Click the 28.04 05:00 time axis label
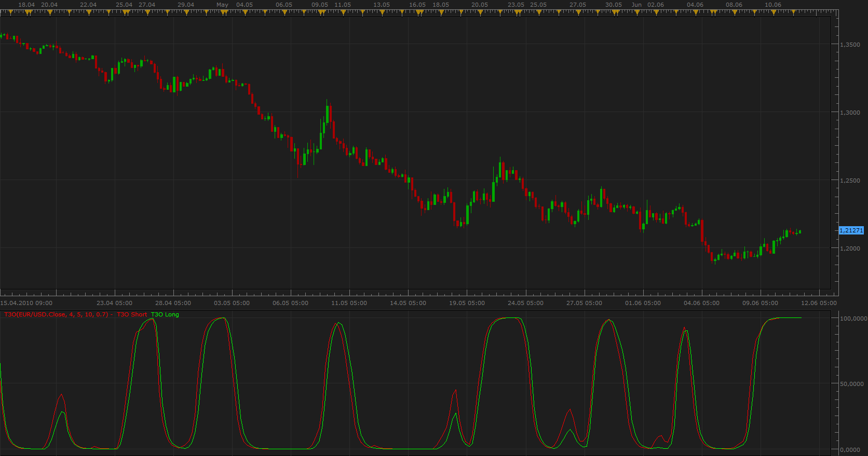 [x=173, y=303]
